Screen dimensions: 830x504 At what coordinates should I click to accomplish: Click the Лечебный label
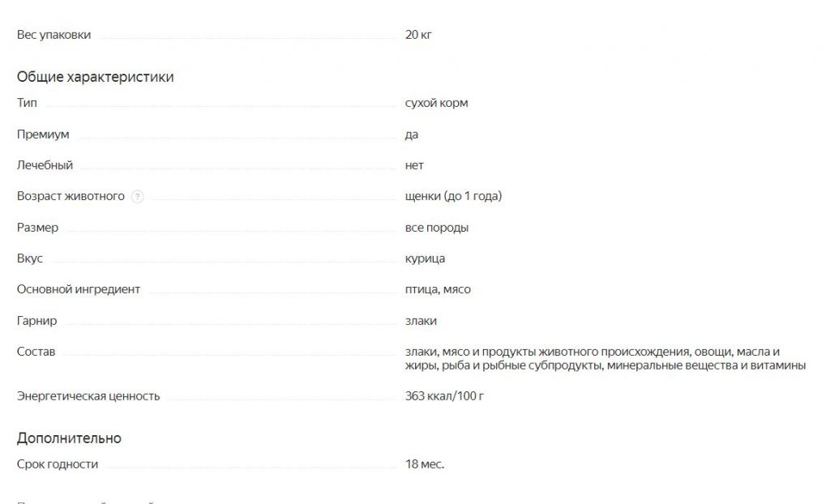[45, 165]
